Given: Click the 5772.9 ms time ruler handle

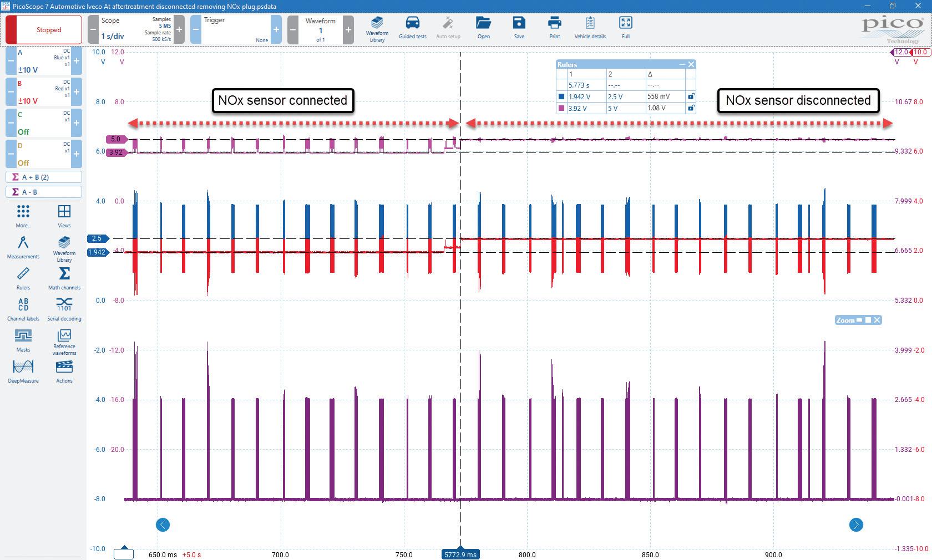Looking at the screenshot, I should tap(460, 554).
